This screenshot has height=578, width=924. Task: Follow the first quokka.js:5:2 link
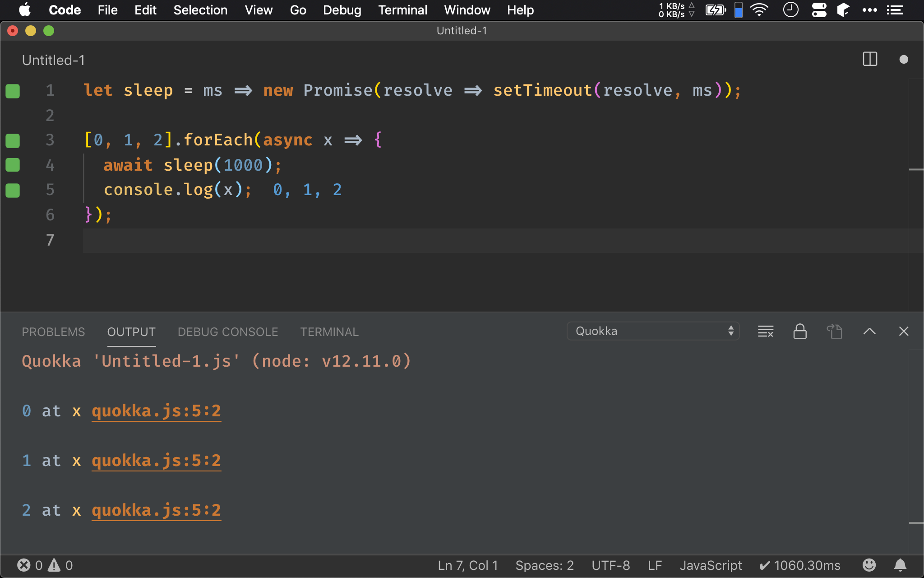[x=156, y=411]
